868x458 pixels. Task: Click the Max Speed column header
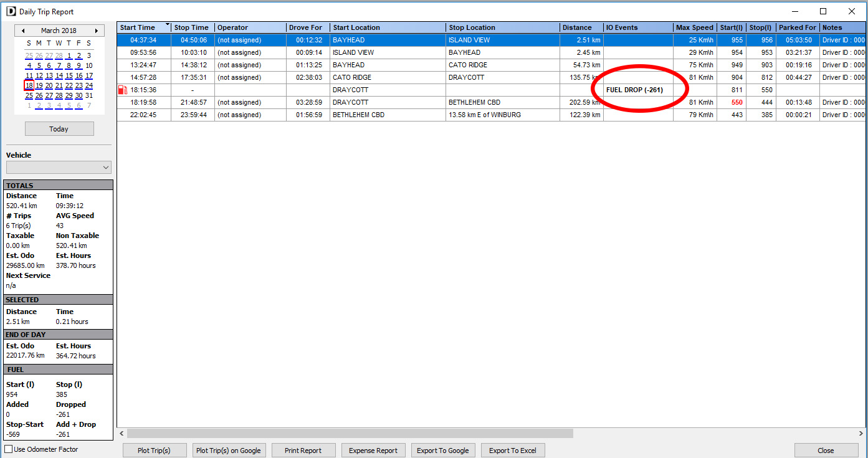pos(694,27)
